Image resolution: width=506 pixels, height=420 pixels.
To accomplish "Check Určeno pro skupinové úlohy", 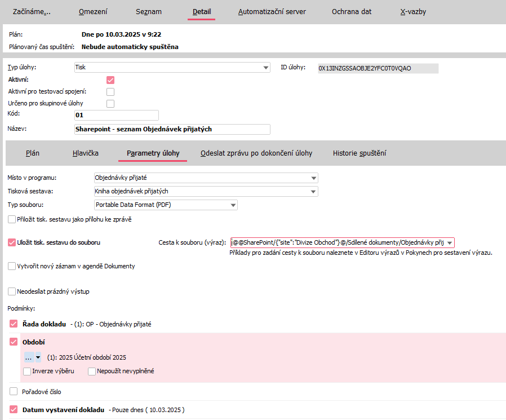I will (x=110, y=104).
